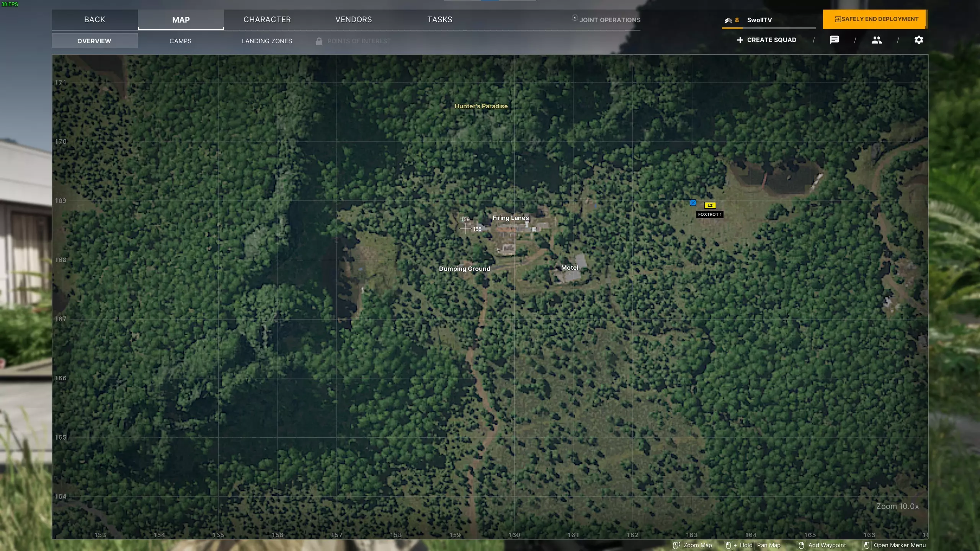980x551 pixels.
Task: Select the Overview map filter
Action: point(94,41)
